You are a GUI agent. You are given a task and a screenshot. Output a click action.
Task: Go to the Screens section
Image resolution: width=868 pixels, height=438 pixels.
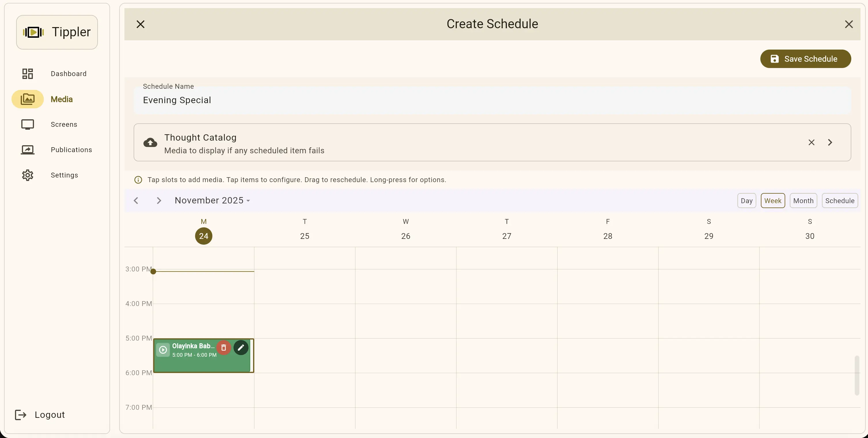click(x=64, y=124)
